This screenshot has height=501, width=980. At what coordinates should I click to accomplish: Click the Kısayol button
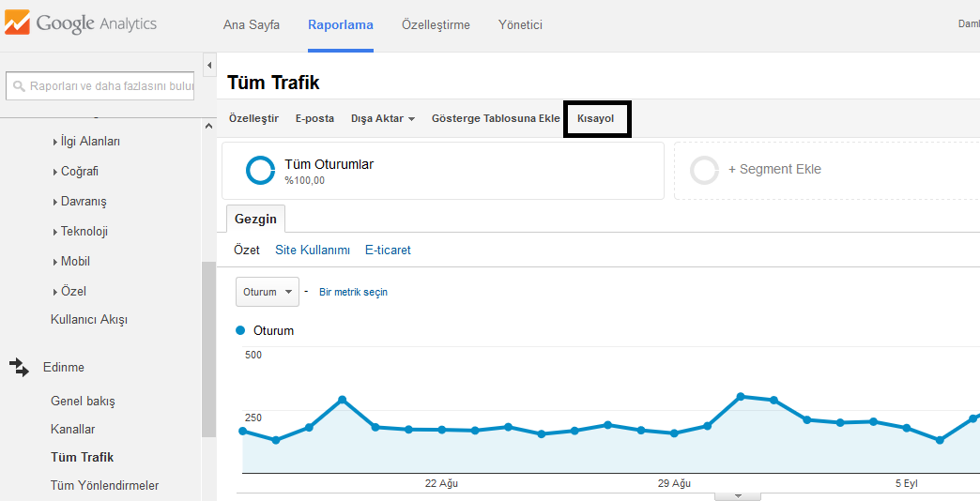pyautogui.click(x=596, y=119)
